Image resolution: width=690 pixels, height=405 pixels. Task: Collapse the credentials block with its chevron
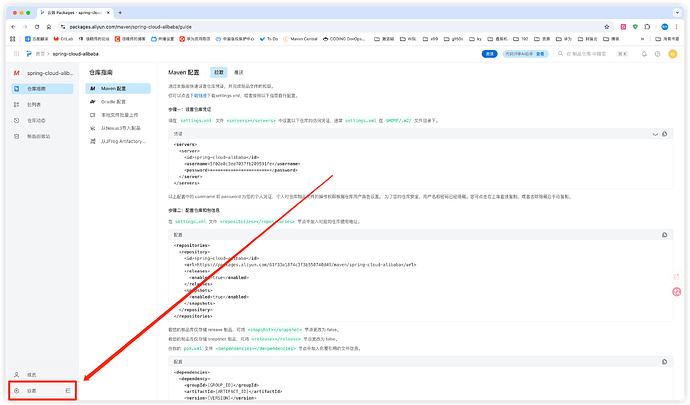point(655,134)
